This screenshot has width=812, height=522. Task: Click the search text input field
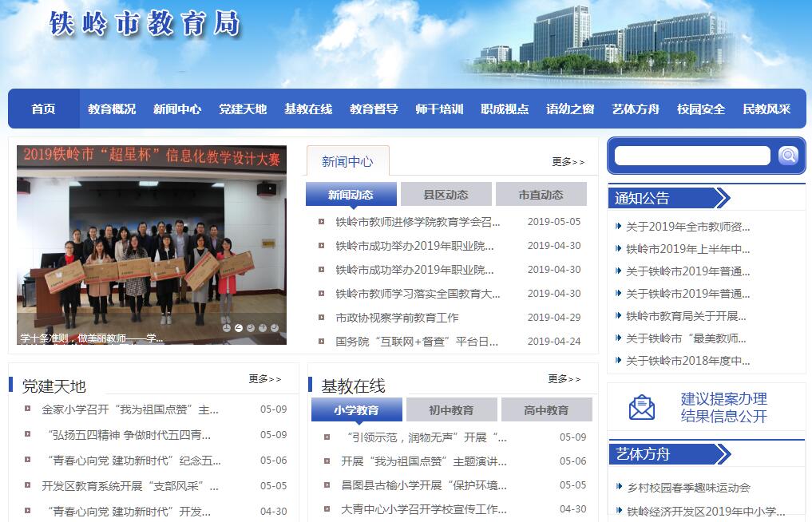point(691,156)
